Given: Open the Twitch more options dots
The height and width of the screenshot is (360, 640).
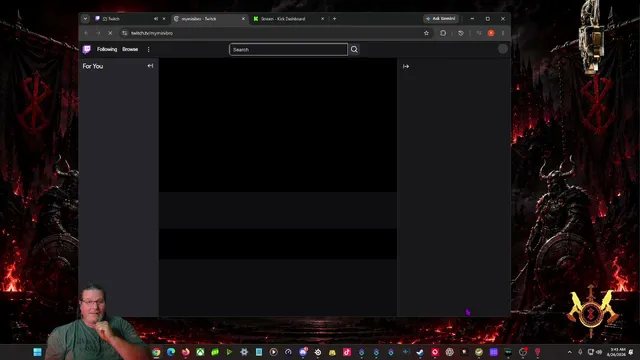Looking at the screenshot, I should pyautogui.click(x=149, y=49).
